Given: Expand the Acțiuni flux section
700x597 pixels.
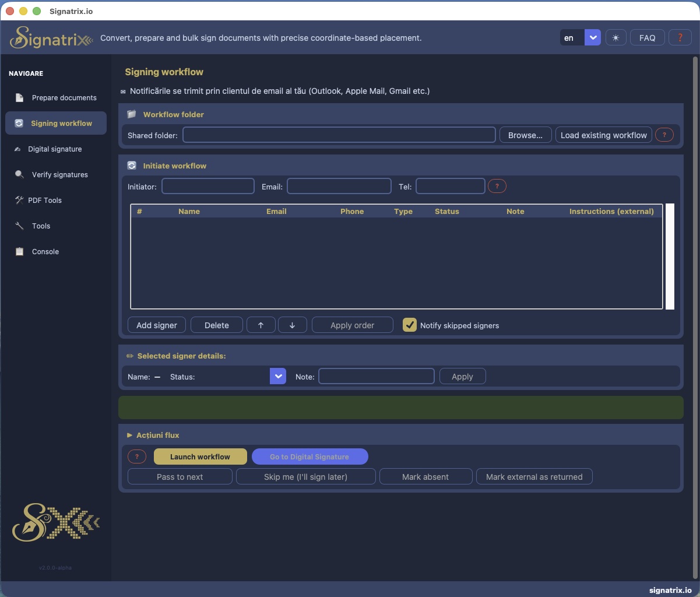Looking at the screenshot, I should (154, 435).
